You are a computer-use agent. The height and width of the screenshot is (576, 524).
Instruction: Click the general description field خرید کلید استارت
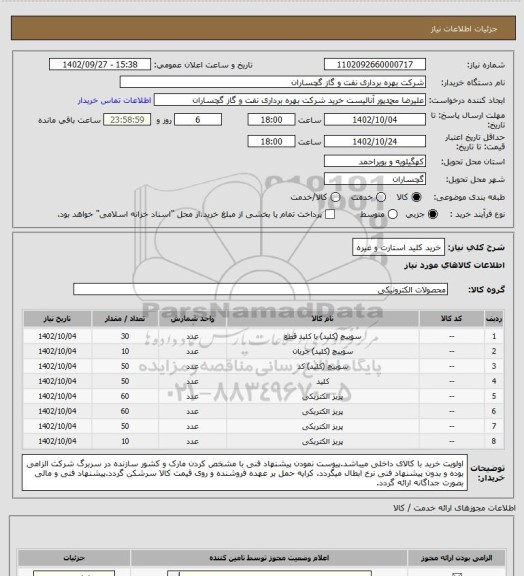click(x=398, y=248)
